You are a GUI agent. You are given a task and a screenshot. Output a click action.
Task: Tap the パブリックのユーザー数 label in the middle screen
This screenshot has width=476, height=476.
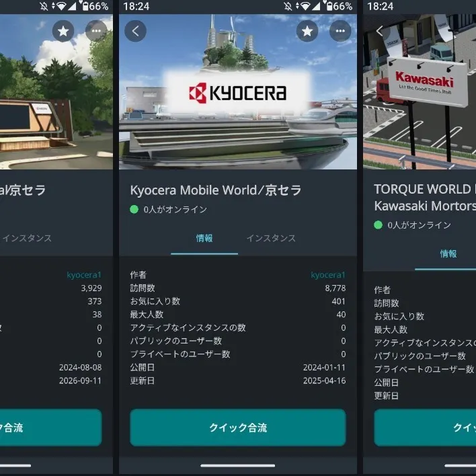(x=175, y=341)
